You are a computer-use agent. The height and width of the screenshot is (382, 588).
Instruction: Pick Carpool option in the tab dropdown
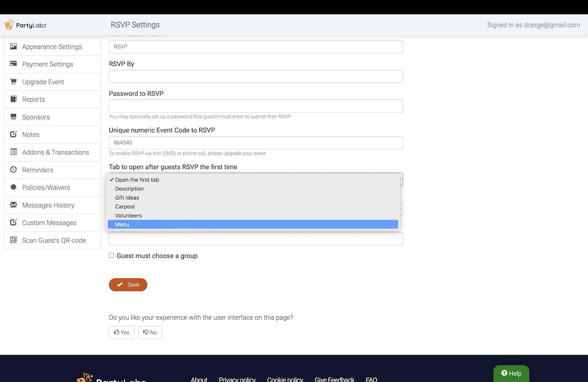click(x=125, y=206)
